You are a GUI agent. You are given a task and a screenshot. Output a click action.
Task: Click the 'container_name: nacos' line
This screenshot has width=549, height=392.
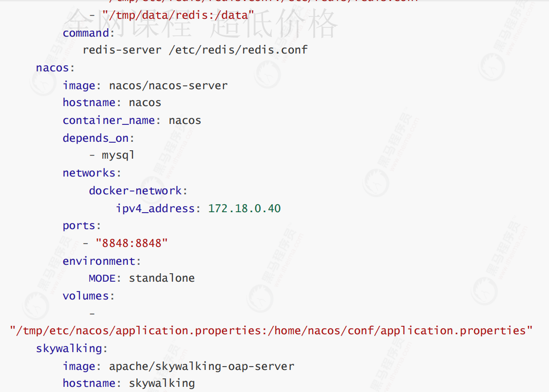(131, 121)
